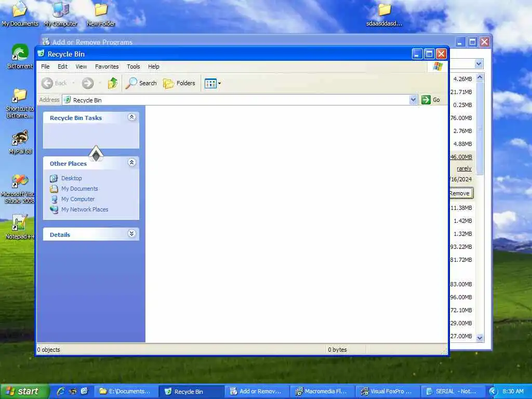Select My Documents desktop icon
The width and height of the screenshot is (532, 399).
pos(20,14)
